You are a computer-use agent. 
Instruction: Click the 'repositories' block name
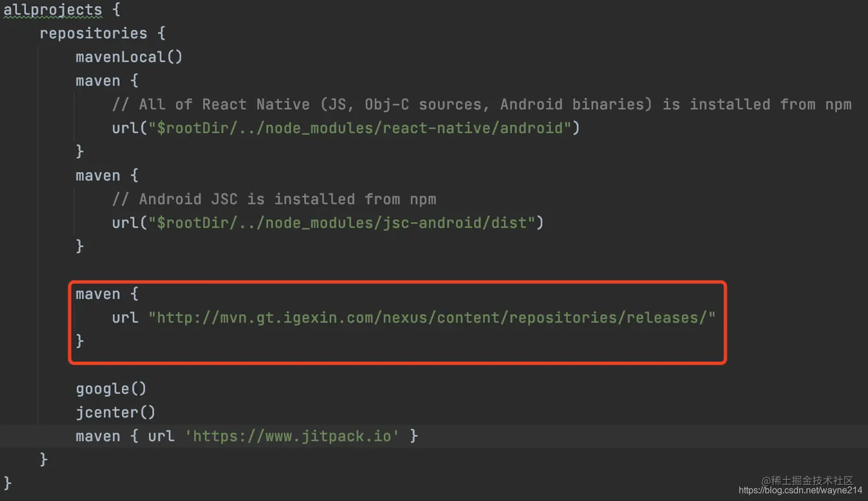[x=94, y=33]
